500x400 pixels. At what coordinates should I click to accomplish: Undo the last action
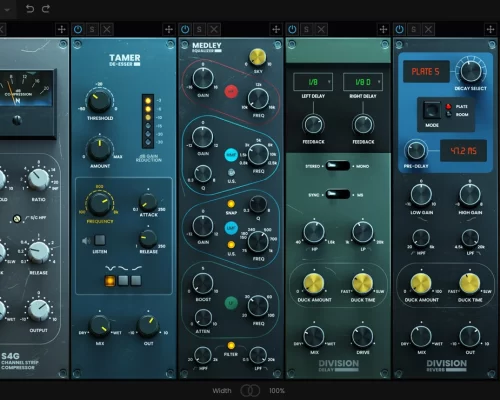click(30, 9)
